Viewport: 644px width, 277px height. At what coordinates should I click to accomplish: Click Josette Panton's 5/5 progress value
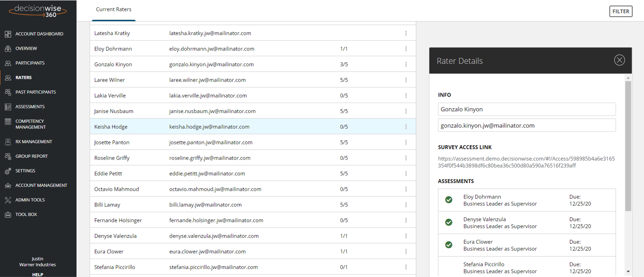click(344, 142)
